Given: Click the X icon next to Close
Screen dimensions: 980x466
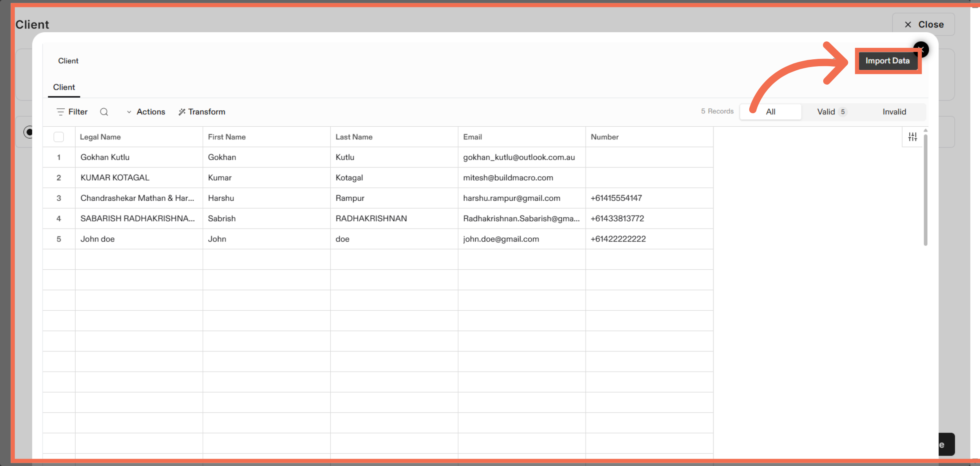Looking at the screenshot, I should pos(907,24).
